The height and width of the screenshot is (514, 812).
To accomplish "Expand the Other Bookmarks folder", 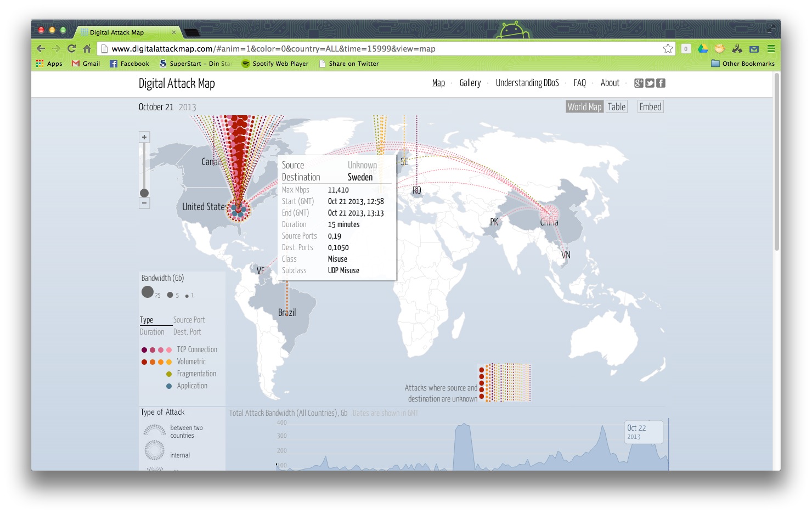I will [743, 64].
